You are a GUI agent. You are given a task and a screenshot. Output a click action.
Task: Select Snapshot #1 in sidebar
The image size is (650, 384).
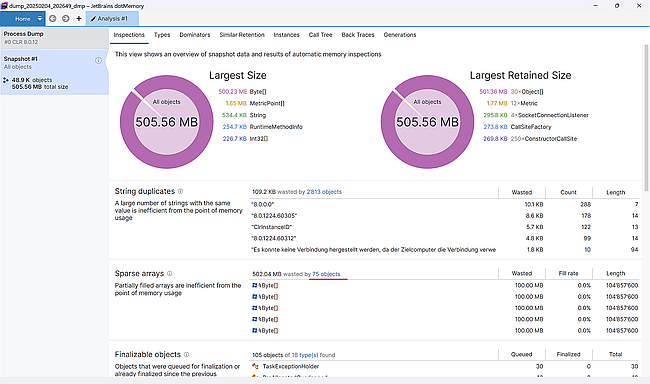[54, 73]
